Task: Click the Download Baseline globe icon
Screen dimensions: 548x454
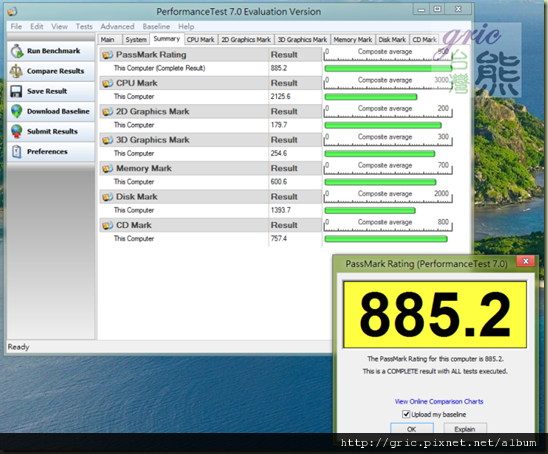Action: [x=16, y=111]
